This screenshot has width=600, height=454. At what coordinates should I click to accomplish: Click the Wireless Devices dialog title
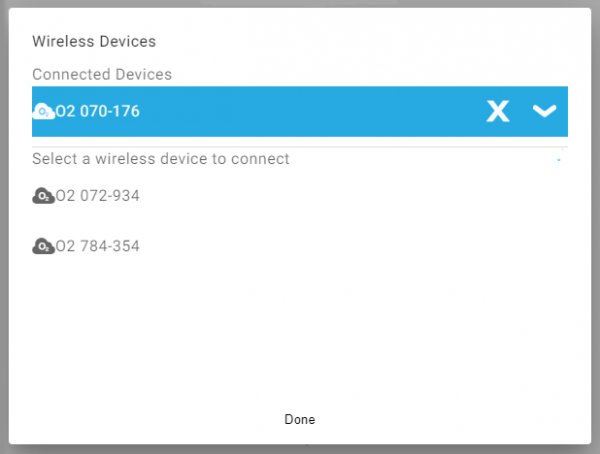click(x=94, y=42)
